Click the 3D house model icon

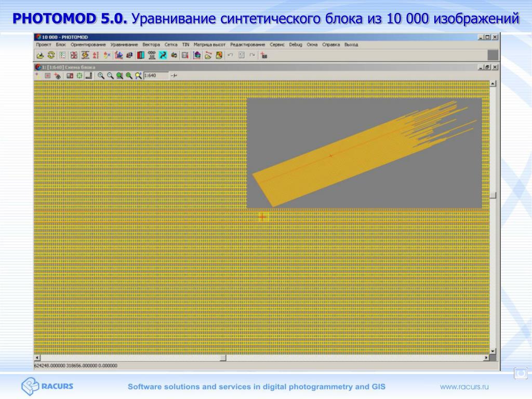[x=197, y=55]
